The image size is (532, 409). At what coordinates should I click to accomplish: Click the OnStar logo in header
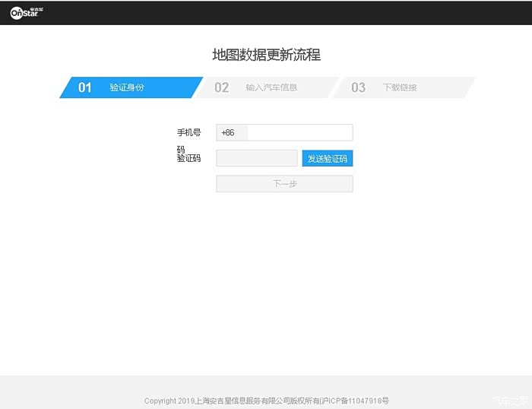coord(27,12)
